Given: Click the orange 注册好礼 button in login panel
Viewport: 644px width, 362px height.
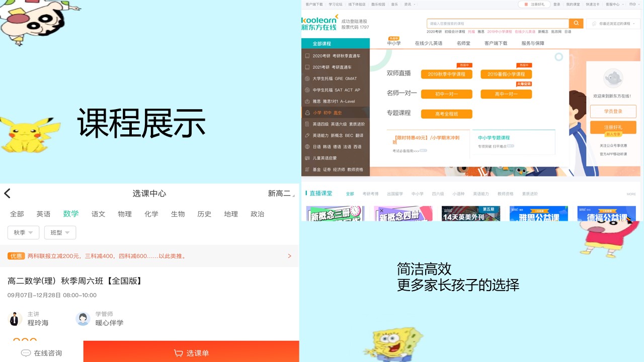Looking at the screenshot, I should [613, 127].
